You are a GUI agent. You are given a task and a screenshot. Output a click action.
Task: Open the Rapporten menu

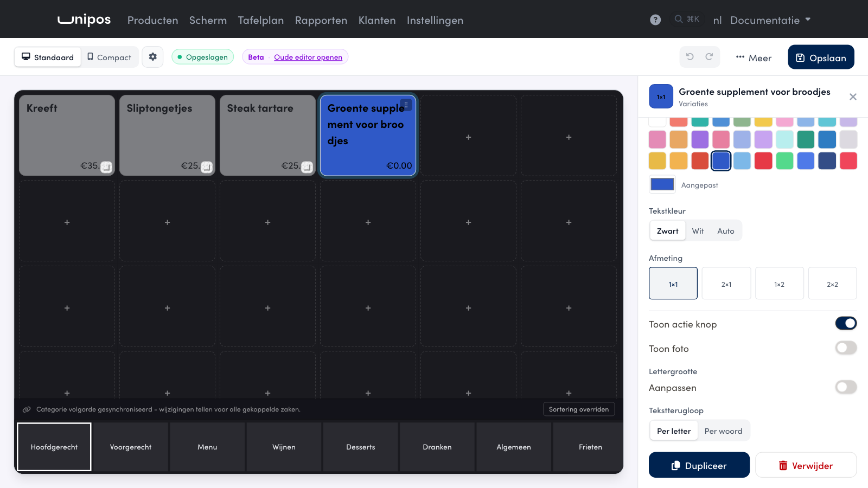(x=321, y=20)
